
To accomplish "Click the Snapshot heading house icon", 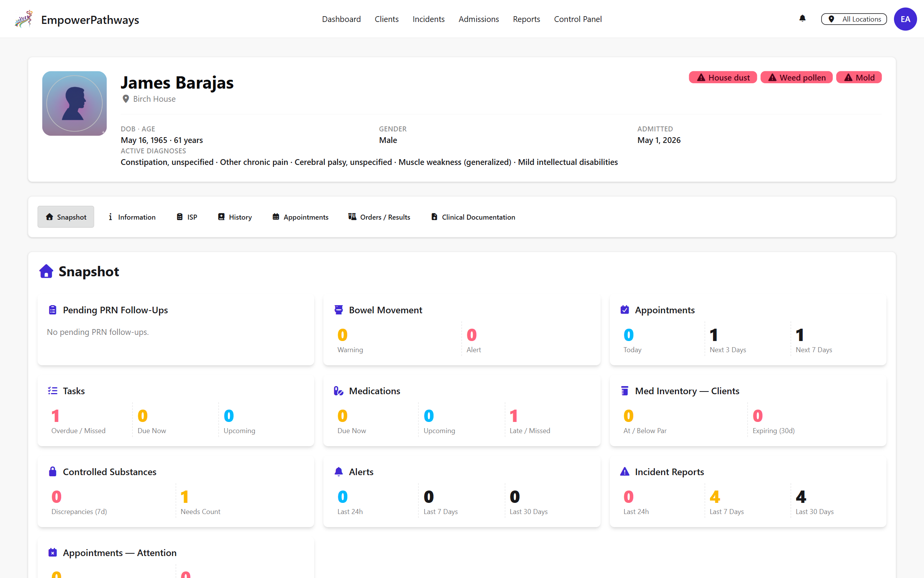I will [x=46, y=271].
